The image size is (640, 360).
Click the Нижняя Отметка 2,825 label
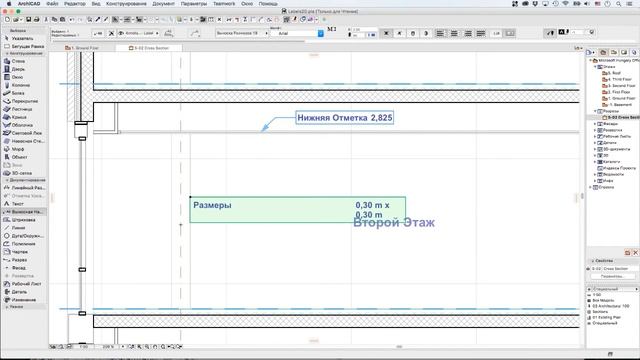(x=344, y=118)
